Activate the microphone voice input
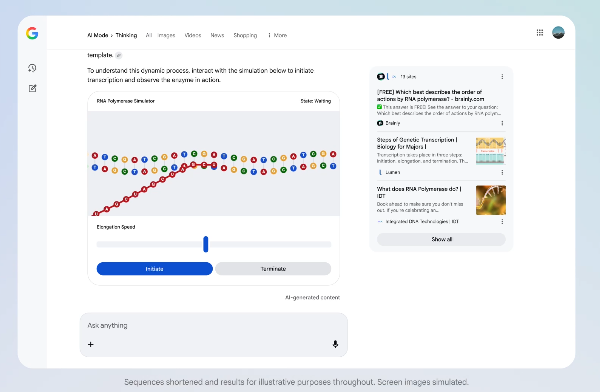Image resolution: width=600 pixels, height=392 pixels. pyautogui.click(x=335, y=344)
